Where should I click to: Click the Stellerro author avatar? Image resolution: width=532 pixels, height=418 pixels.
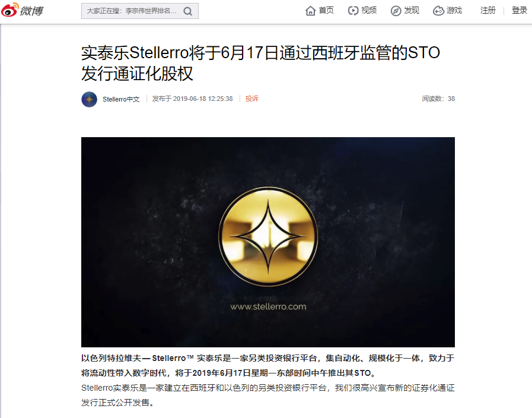click(x=89, y=99)
